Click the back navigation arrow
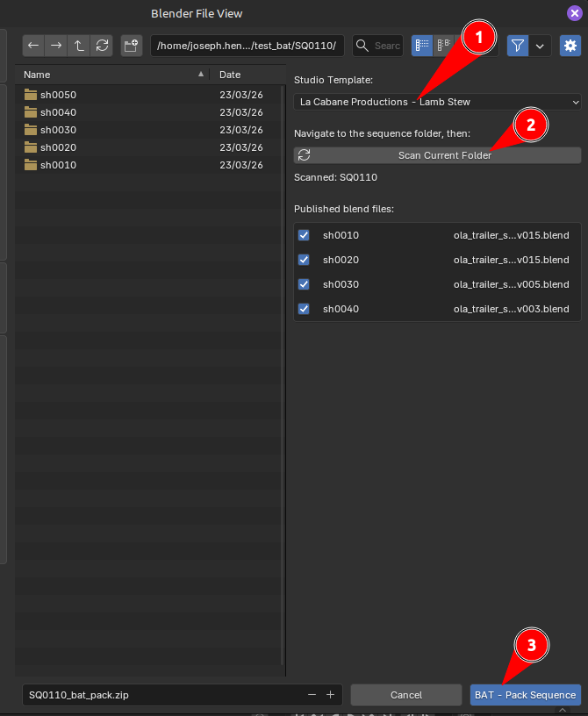The height and width of the screenshot is (716, 588). [33, 46]
